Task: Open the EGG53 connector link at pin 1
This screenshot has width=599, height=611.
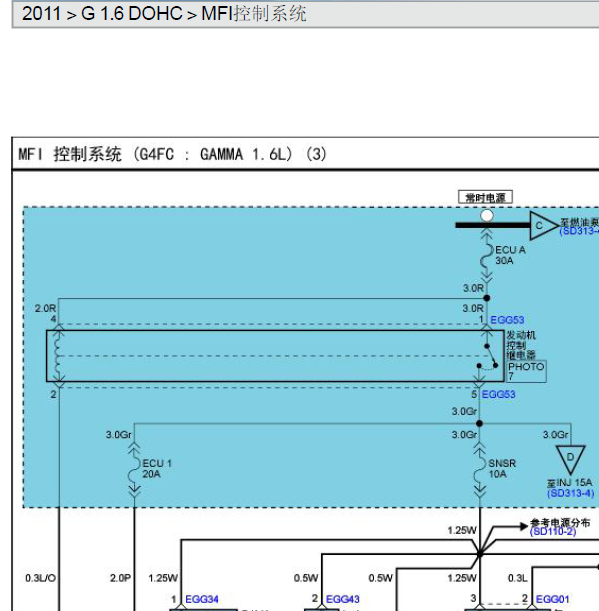Action: [x=507, y=320]
